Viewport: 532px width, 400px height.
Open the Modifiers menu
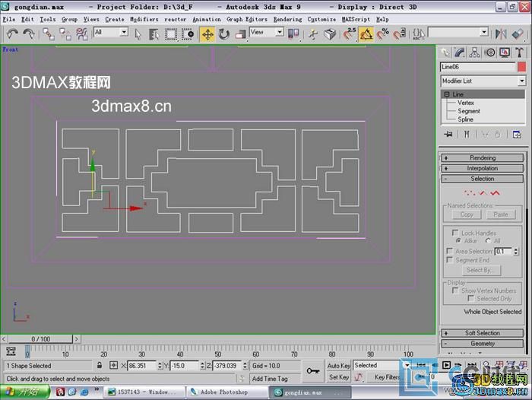click(x=144, y=19)
